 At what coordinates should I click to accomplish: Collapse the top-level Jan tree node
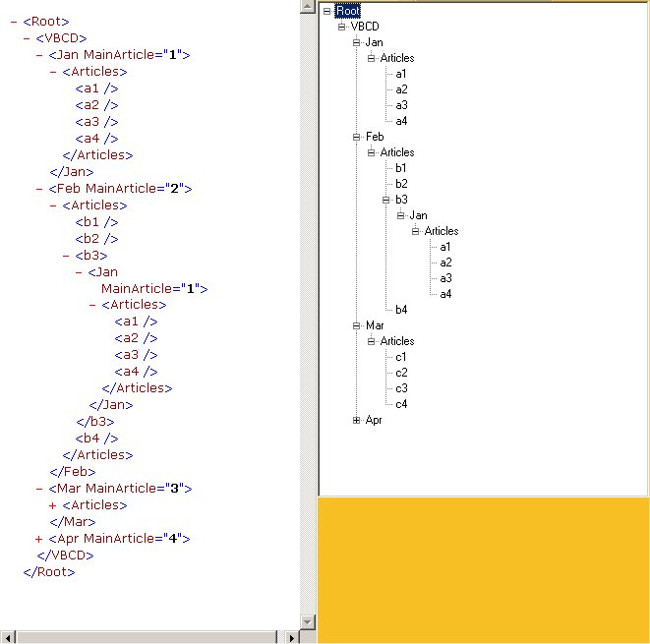[356, 42]
